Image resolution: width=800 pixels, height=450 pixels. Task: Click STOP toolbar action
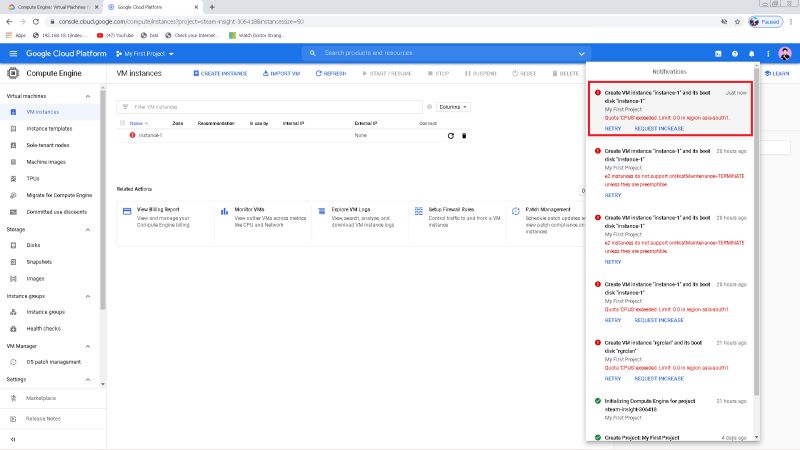click(438, 73)
